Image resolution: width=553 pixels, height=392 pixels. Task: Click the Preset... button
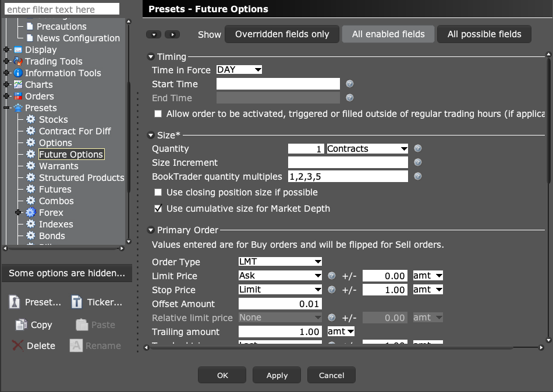pyautogui.click(x=36, y=302)
